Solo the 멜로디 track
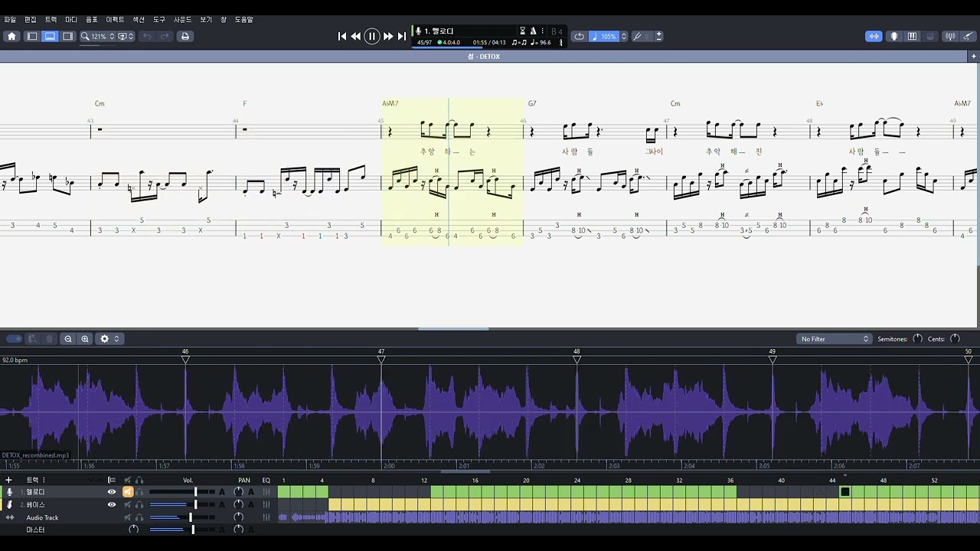This screenshot has height=551, width=980. (139, 492)
